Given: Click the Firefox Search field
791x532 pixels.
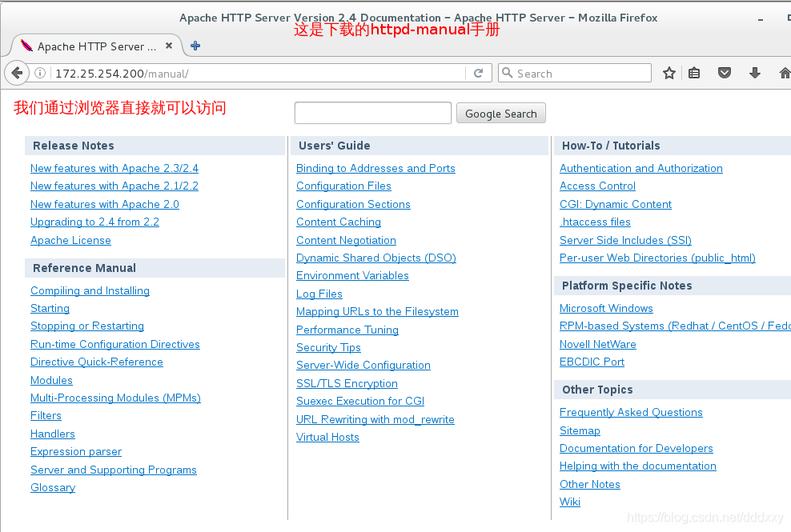Looking at the screenshot, I should pyautogui.click(x=575, y=73).
